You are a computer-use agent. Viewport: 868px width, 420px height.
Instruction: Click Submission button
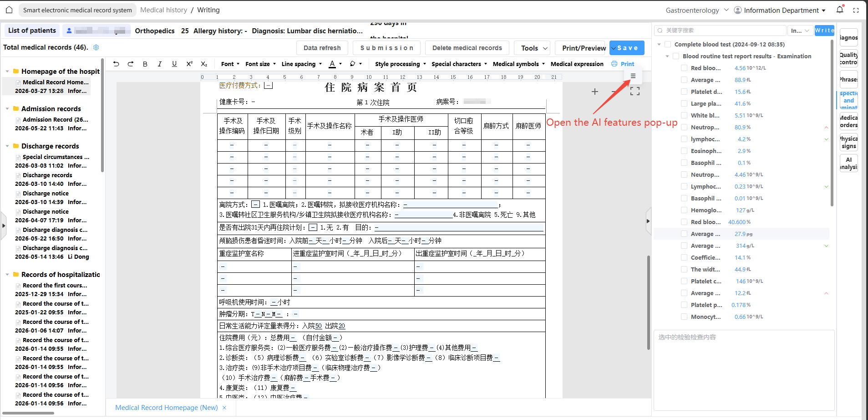[387, 48]
